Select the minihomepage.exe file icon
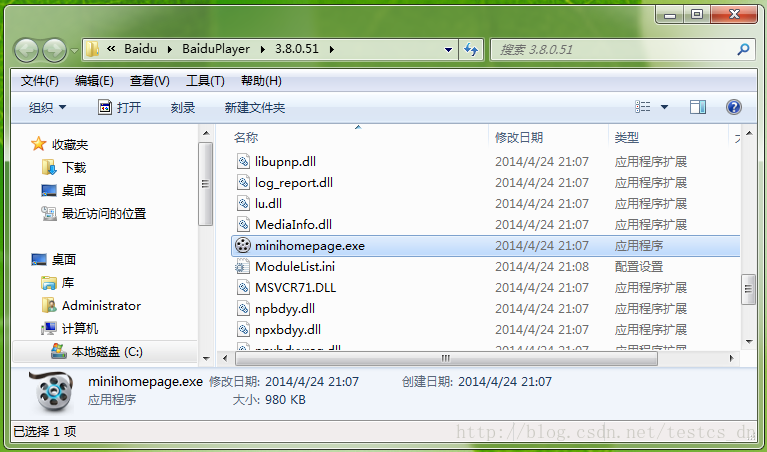The height and width of the screenshot is (452, 767). click(243, 245)
